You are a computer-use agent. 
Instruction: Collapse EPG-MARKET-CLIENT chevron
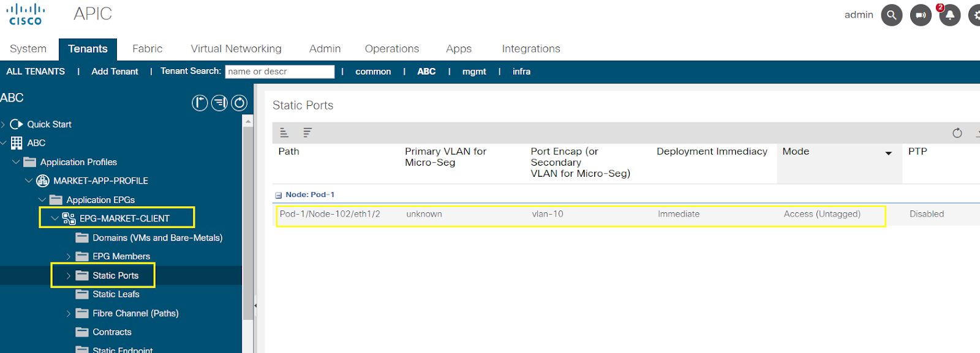pos(55,218)
